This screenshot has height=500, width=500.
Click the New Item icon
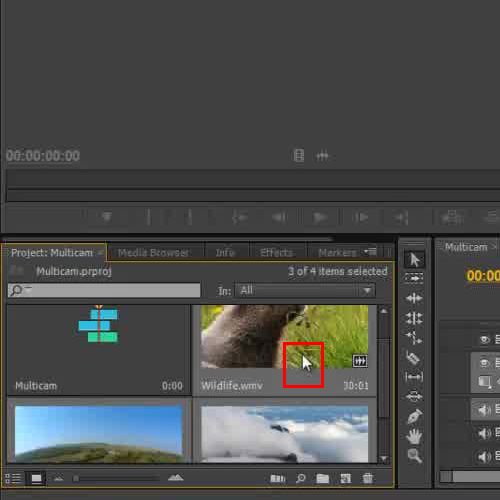[x=346, y=478]
